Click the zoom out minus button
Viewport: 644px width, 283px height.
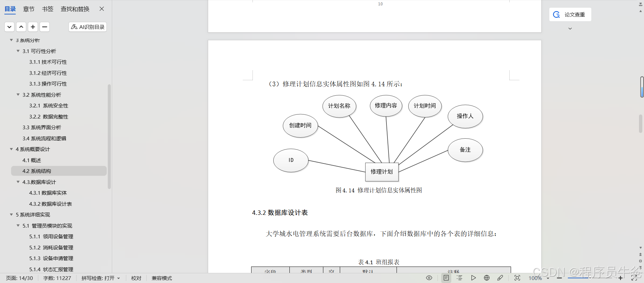point(559,278)
